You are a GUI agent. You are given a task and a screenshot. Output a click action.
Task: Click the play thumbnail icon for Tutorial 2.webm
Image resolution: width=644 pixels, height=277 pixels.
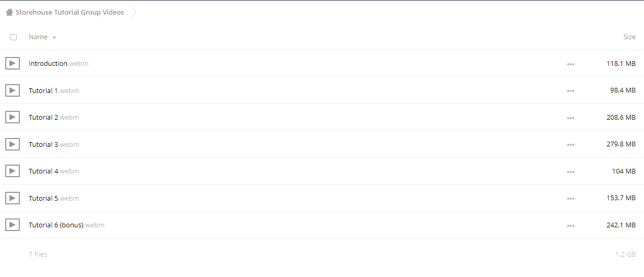pos(13,117)
